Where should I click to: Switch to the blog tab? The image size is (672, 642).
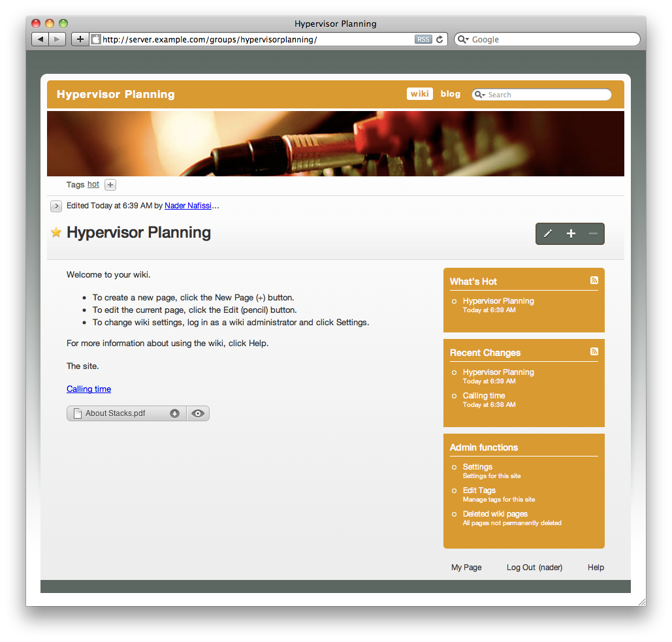point(451,94)
